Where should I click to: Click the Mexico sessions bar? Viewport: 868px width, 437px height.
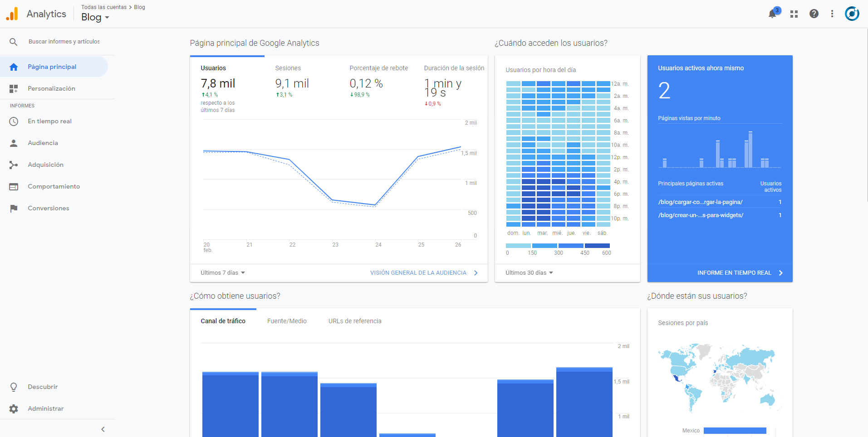pos(735,431)
